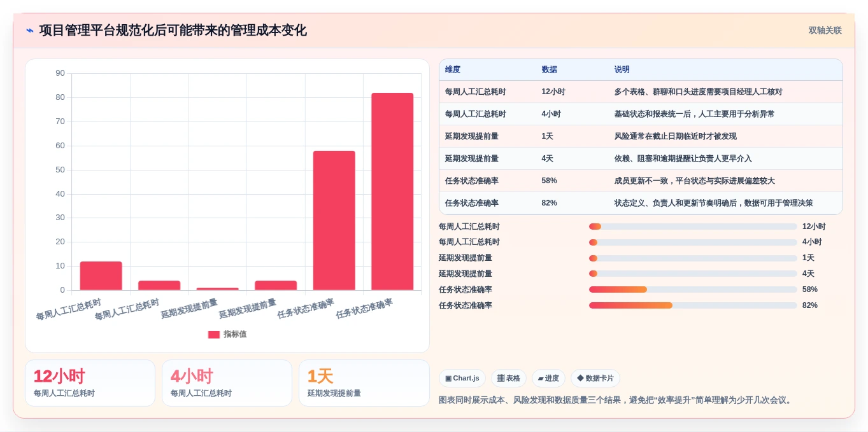Click the 90 y-axis label

(60, 73)
